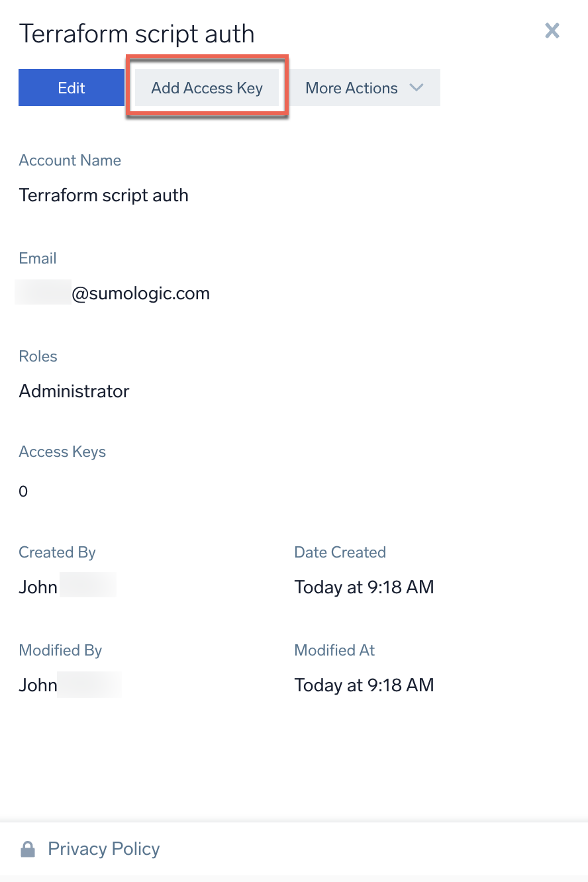Select the sumologic.com email address
Screen dimensions: 588x882
tap(113, 293)
